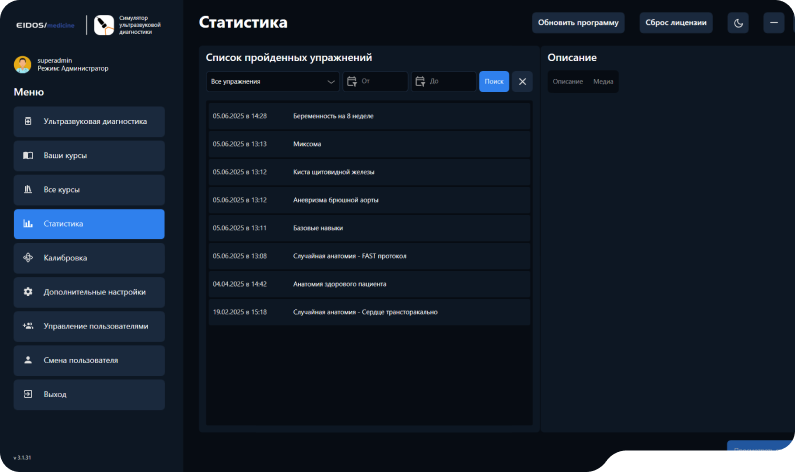Open Ваши курсы section
The image size is (795, 472).
tap(89, 156)
